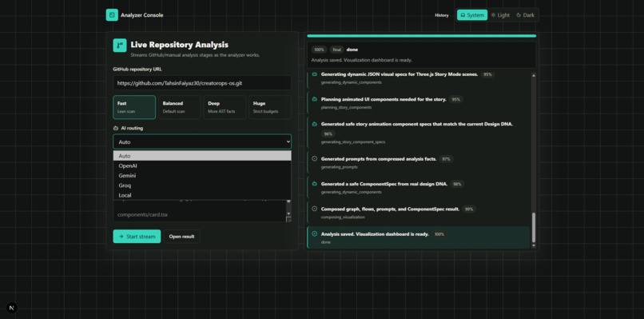Select the Fast lean scan mode
The height and width of the screenshot is (319, 644).
[x=134, y=107]
